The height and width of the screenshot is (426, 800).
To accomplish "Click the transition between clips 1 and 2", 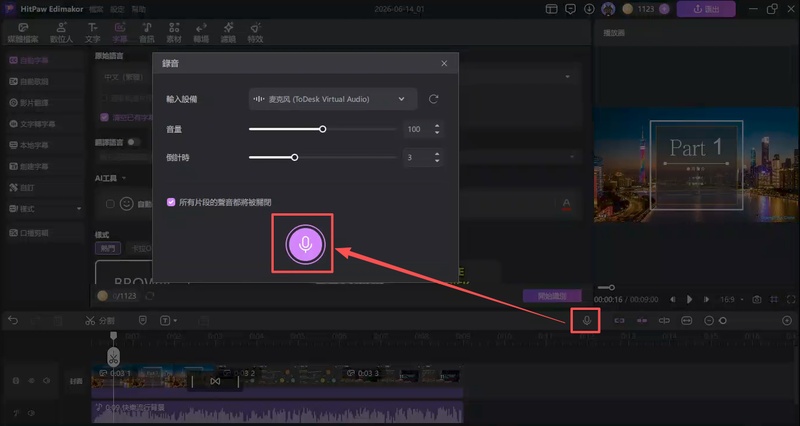I will [x=215, y=381].
